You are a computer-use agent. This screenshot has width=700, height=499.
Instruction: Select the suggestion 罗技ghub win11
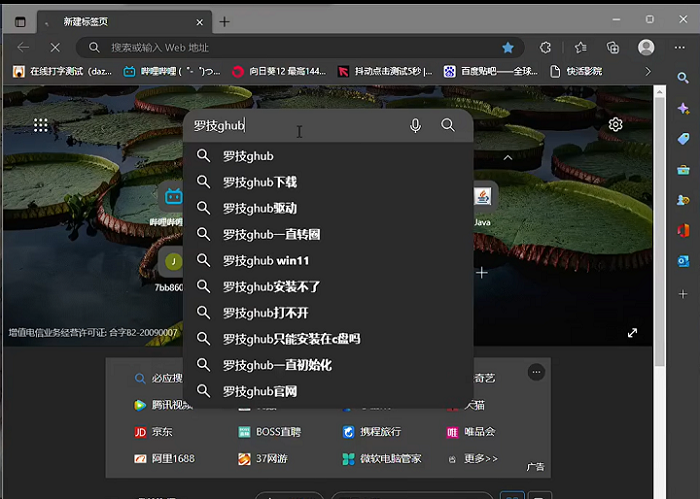click(328, 261)
